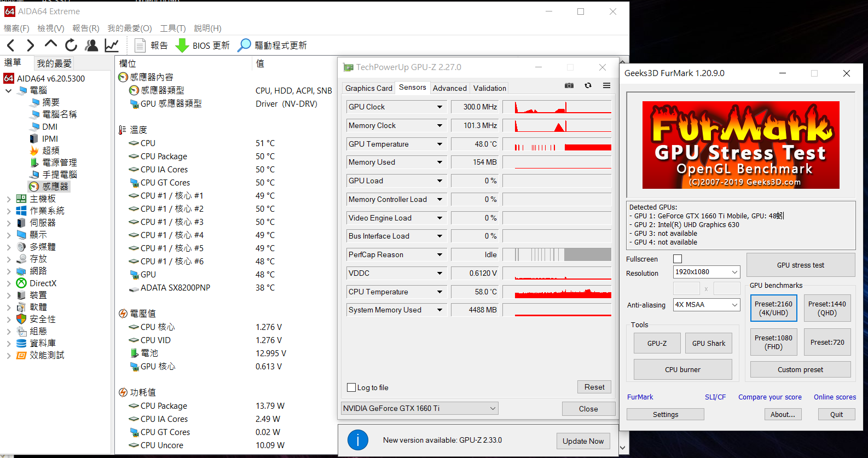Refresh AIDA64 with the circular arrow icon
868x458 pixels.
[71, 45]
